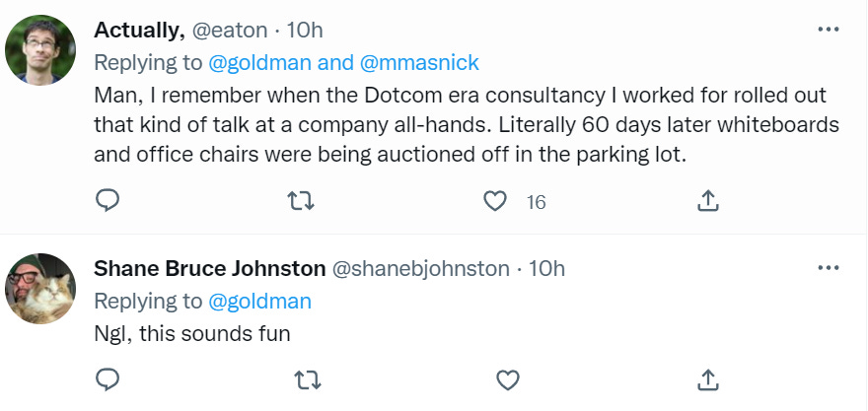Share Shane Bruce Johnston's tweet
Screen dimensions: 868x411
coord(706,378)
